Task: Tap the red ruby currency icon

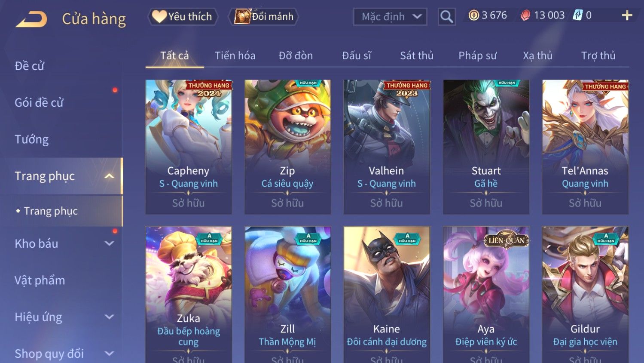Action: [525, 16]
